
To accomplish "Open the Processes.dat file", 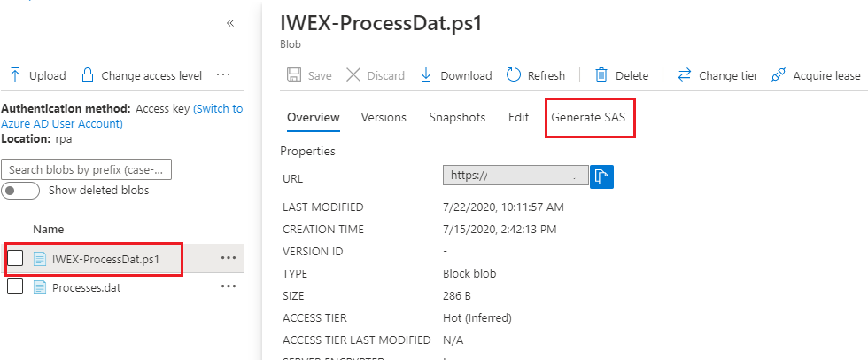I will point(86,286).
